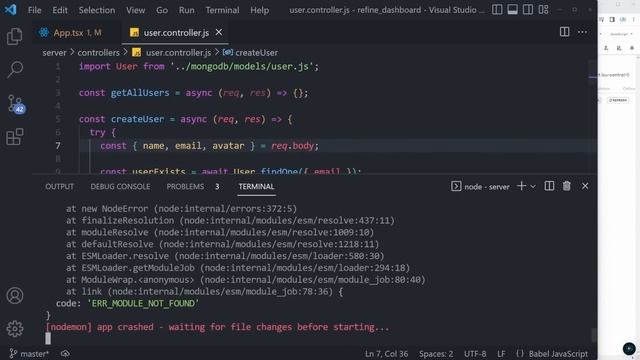The image size is (640, 360).
Task: Click Ln 7, Col 36 status item
Action: (x=386, y=354)
